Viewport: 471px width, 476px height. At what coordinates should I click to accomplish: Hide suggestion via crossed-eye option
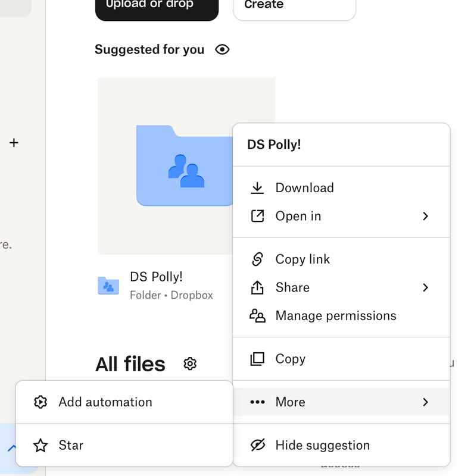coord(322,445)
